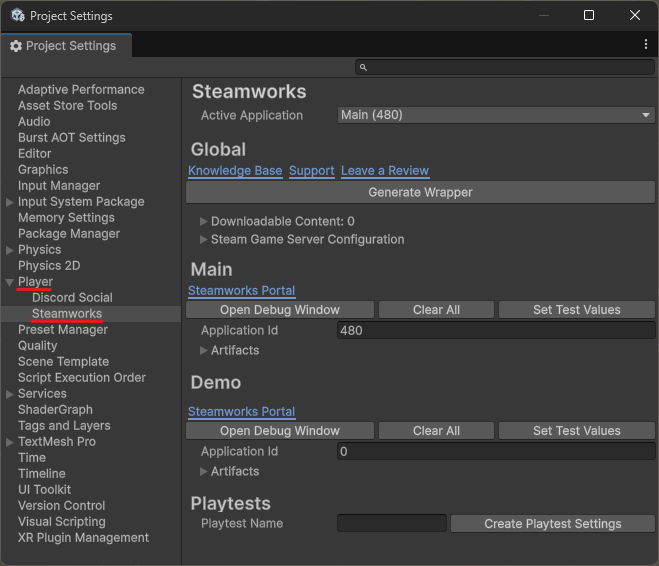Click the Leave a Review link
659x566 pixels.
[x=385, y=171]
